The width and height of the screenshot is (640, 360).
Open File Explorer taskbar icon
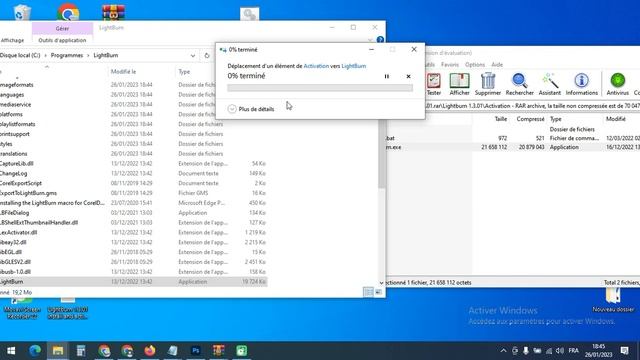point(58,351)
